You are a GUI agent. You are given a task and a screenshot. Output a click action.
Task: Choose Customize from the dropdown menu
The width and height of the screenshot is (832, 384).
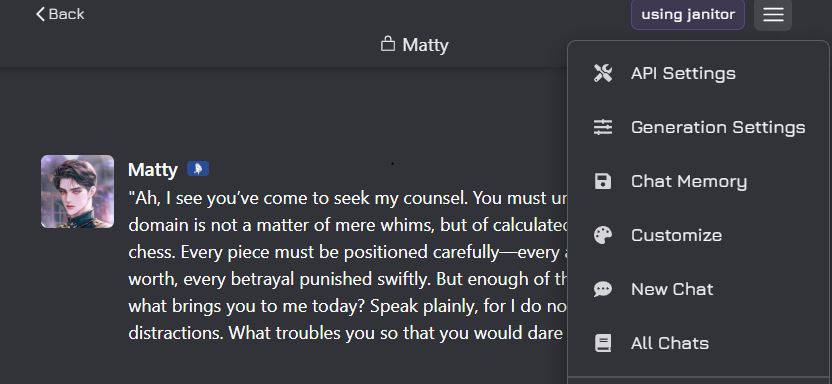[x=698, y=235]
